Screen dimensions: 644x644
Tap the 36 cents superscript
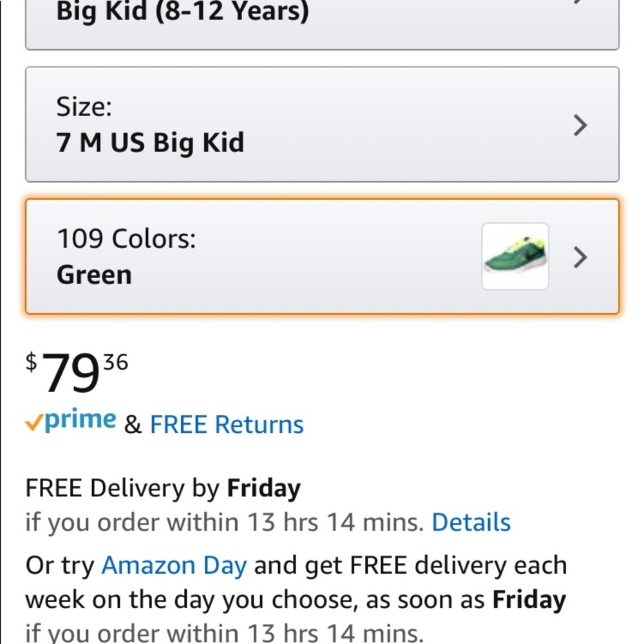(x=116, y=362)
